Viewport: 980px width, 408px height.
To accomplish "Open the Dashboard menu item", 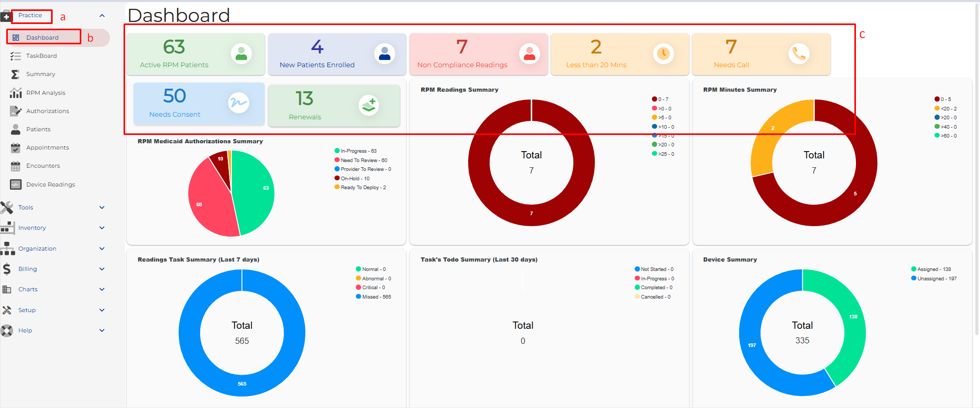I will [58, 38].
